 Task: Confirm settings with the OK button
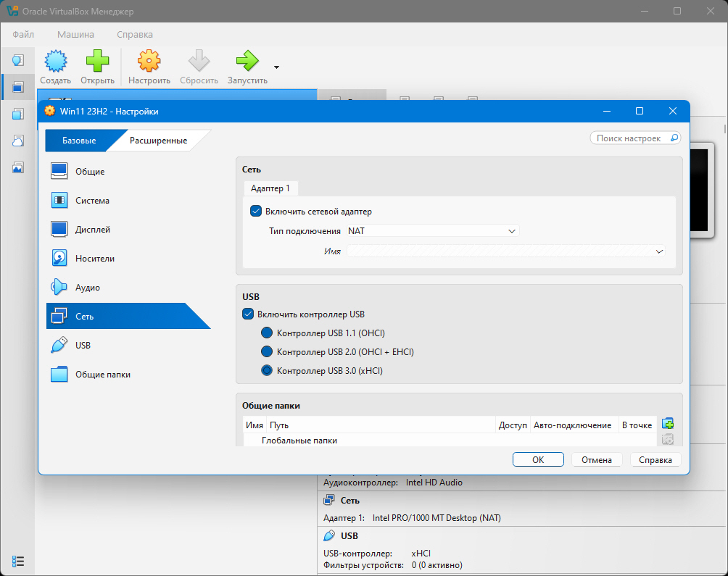(x=538, y=459)
